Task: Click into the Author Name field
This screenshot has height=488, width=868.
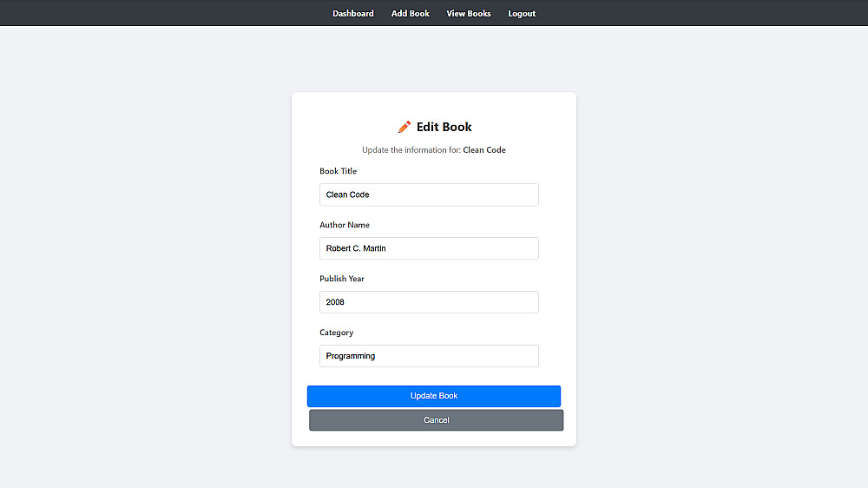Action: coord(429,248)
